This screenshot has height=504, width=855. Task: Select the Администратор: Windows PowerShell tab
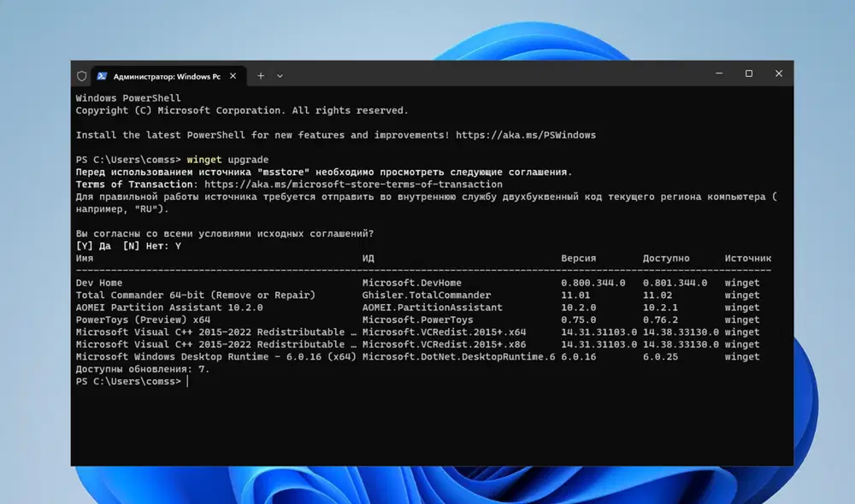click(168, 76)
